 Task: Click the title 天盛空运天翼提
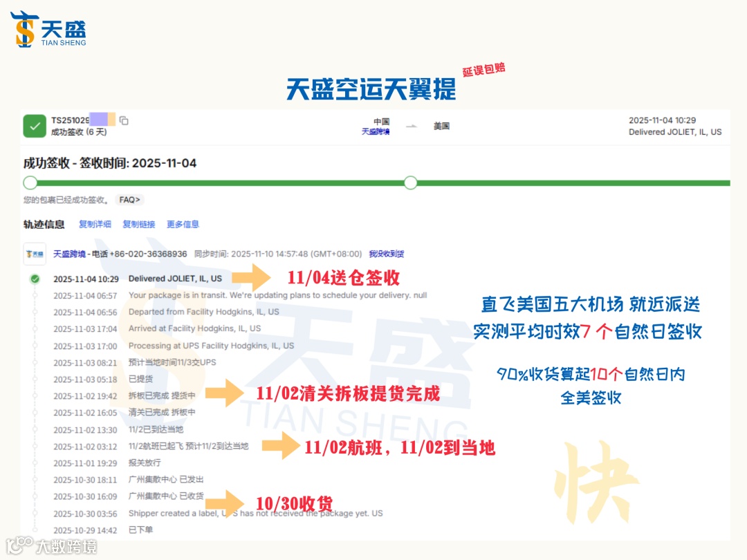coord(371,89)
